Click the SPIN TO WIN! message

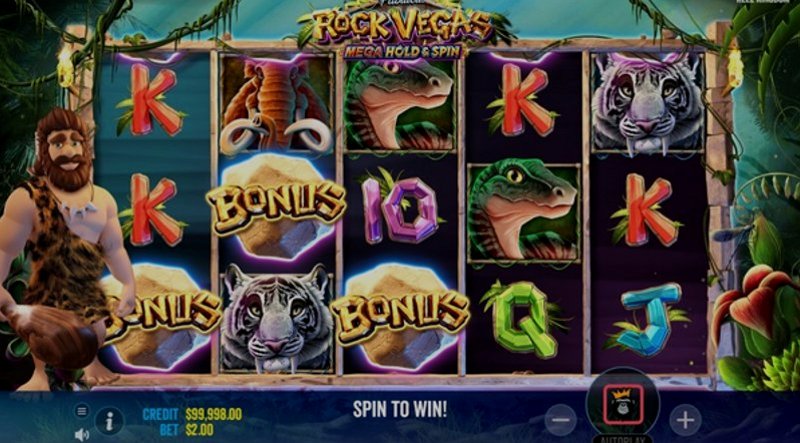coord(400,409)
